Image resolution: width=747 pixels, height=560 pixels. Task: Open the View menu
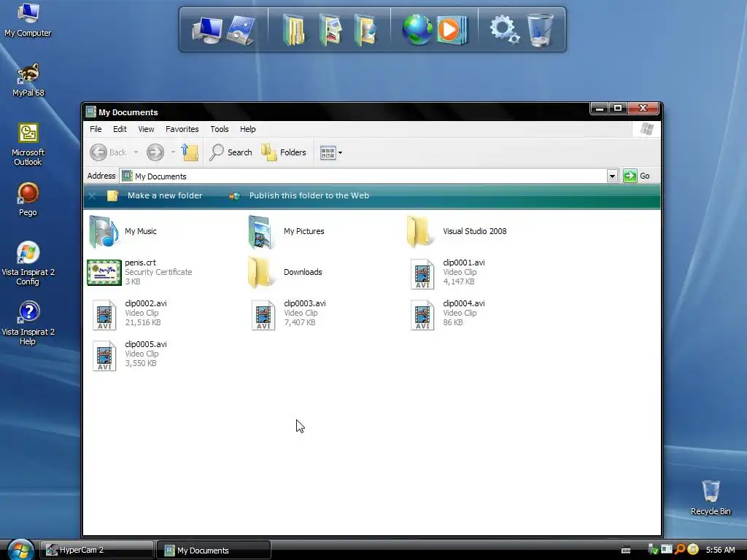[x=146, y=129]
